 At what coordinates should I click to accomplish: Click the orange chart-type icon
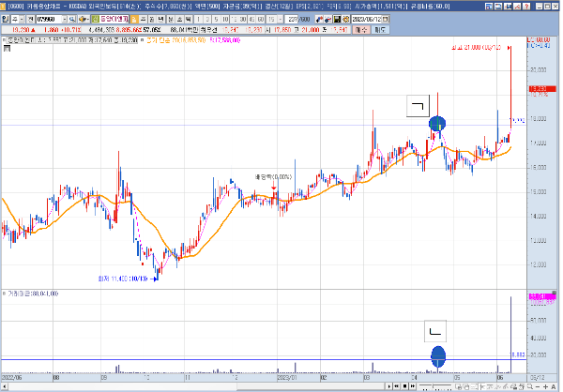tap(134, 19)
